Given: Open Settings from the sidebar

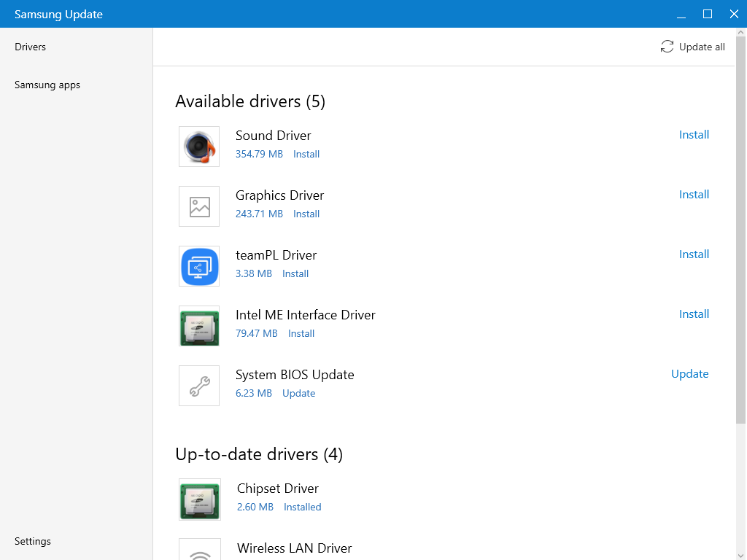Looking at the screenshot, I should click(x=32, y=541).
